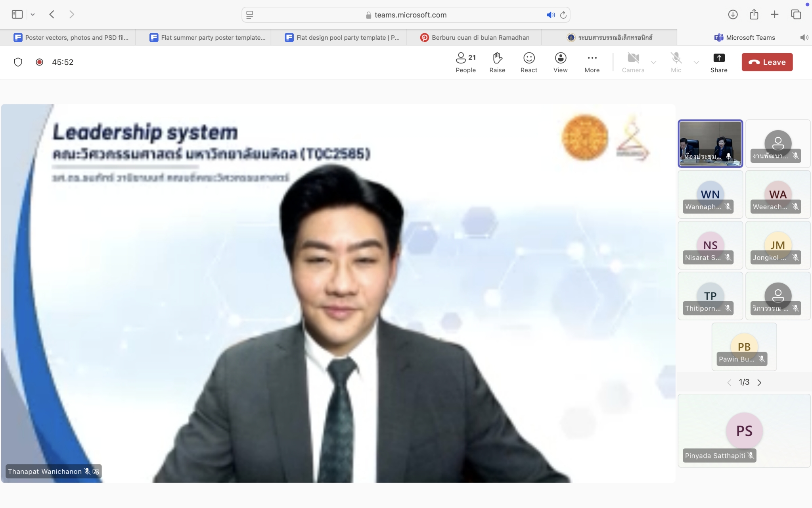Go to next participants page

(759, 383)
